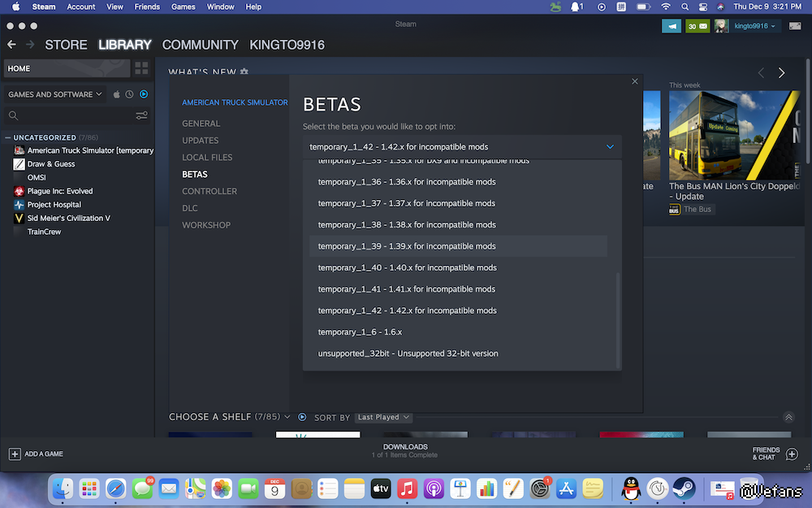The width and height of the screenshot is (812, 508).
Task: Click the Spotlight search icon in menu bar
Action: (x=685, y=7)
